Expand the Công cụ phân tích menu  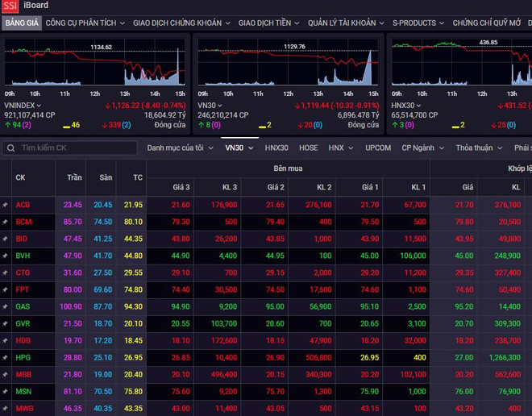coord(84,23)
